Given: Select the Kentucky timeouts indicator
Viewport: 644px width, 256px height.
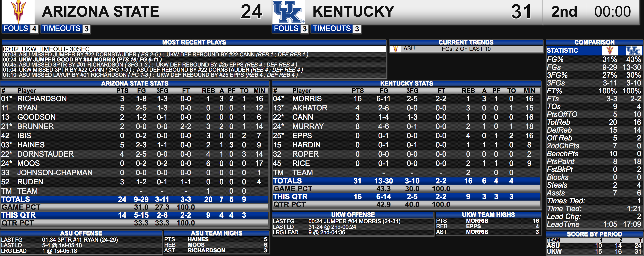Looking at the screenshot, I should [x=336, y=29].
